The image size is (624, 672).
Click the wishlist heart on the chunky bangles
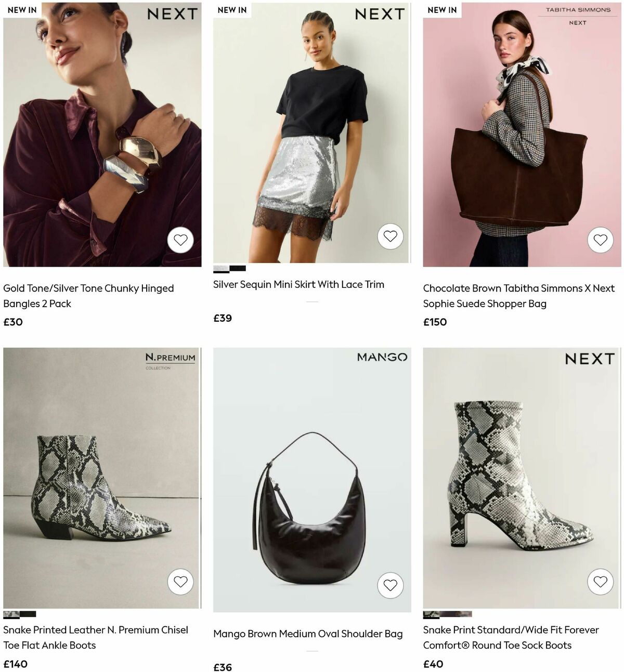click(180, 240)
